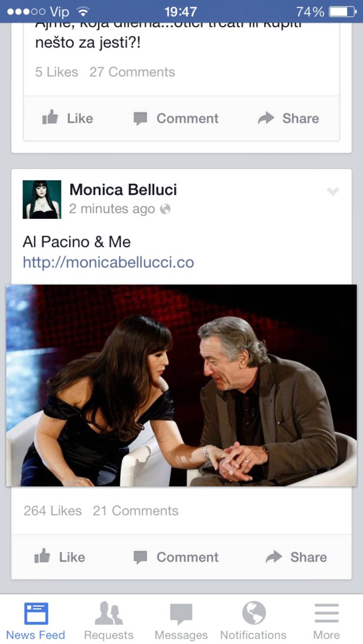Open the Notifications globe tab
This screenshot has width=363, height=644.
[253, 620]
